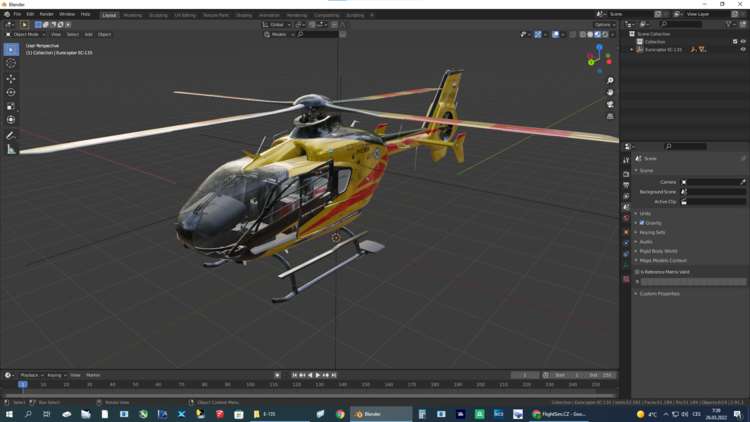750x422 pixels.
Task: Open timeline Playback menu
Action: pyautogui.click(x=32, y=375)
